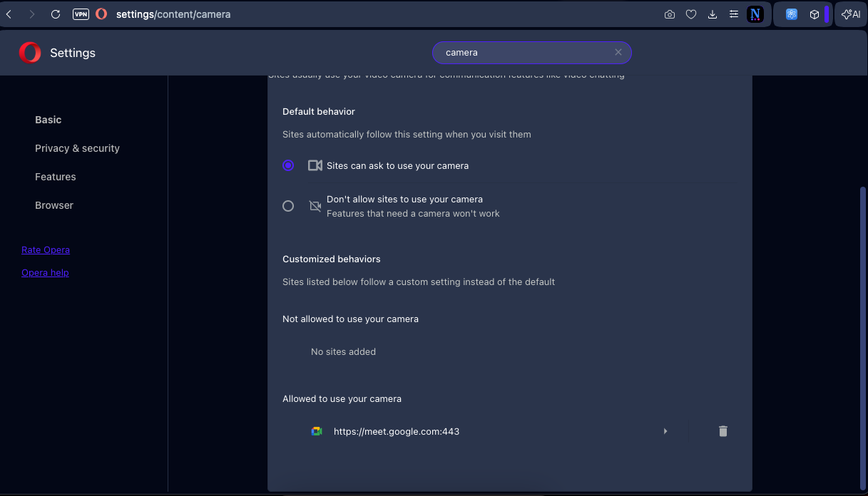Click the heart bookmark icon
The width and height of the screenshot is (868, 496).
tap(690, 14)
